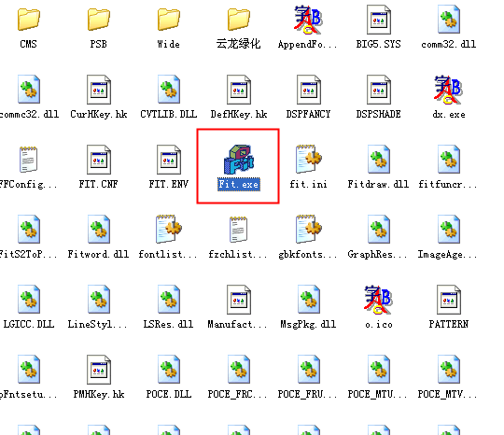Select the Fit.exe program icon

239,160
